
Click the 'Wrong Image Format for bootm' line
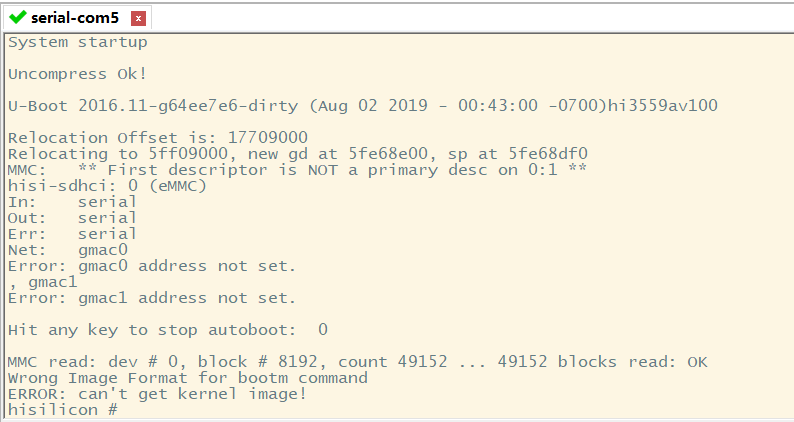point(187,378)
